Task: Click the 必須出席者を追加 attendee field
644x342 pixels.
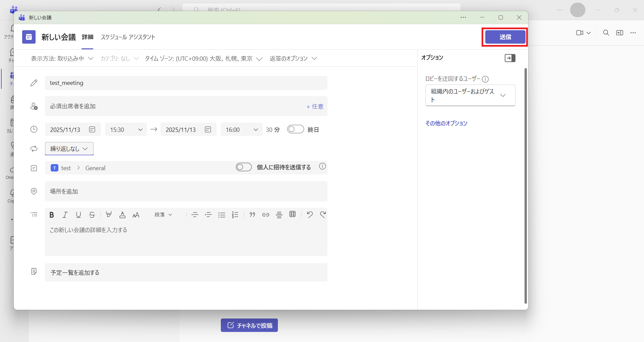Action: tap(175, 106)
